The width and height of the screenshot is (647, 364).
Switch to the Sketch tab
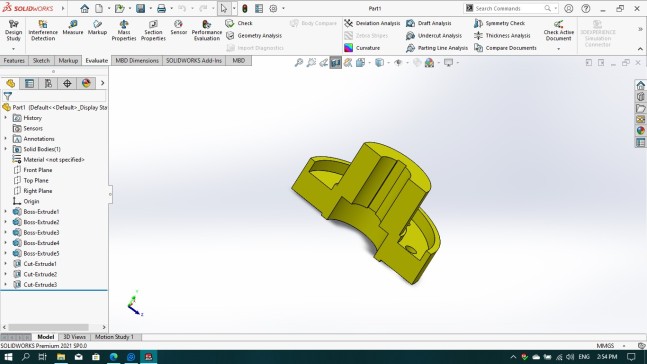[x=41, y=61]
